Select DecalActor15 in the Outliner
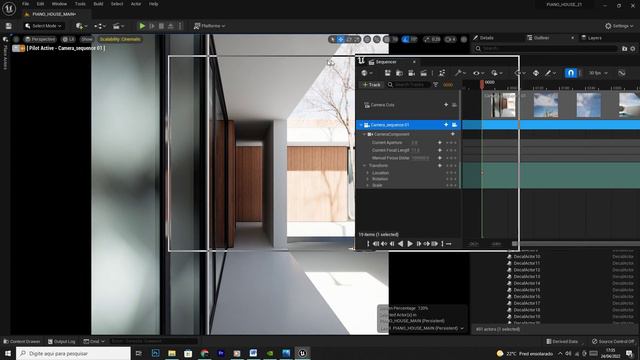The height and width of the screenshot is (360, 640). (527, 290)
